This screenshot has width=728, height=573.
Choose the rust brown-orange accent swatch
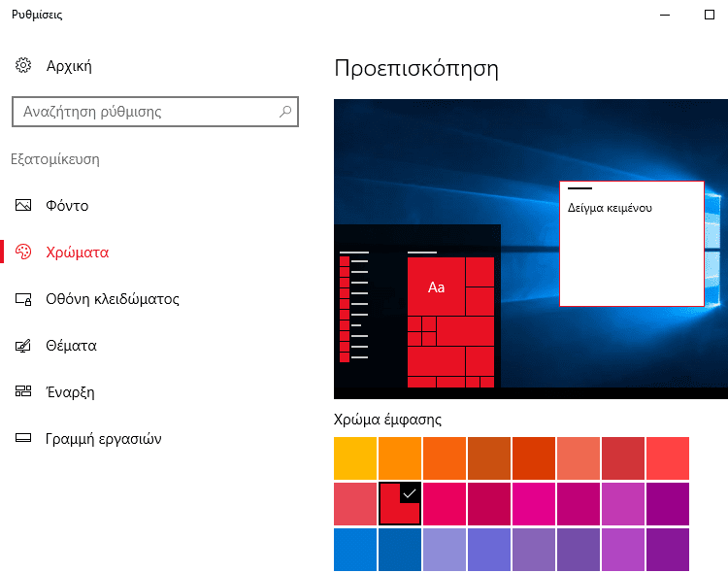point(489,458)
